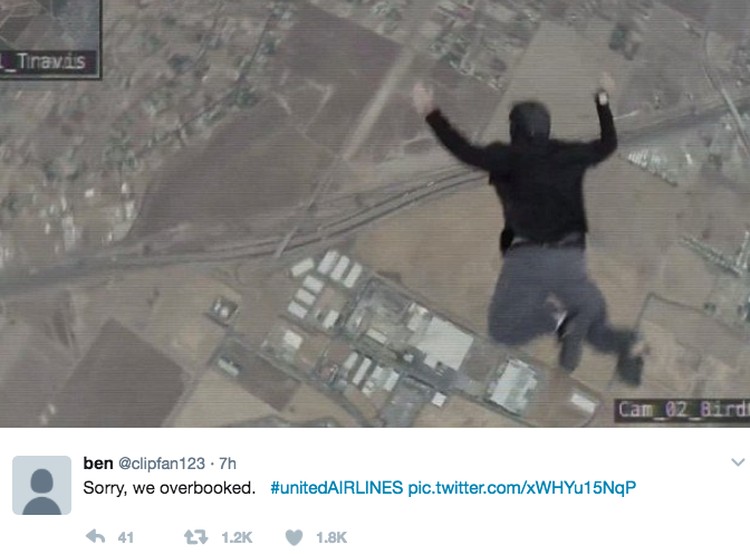Open ben's default profile avatar
Screen dimensions: 750x554
[42, 485]
